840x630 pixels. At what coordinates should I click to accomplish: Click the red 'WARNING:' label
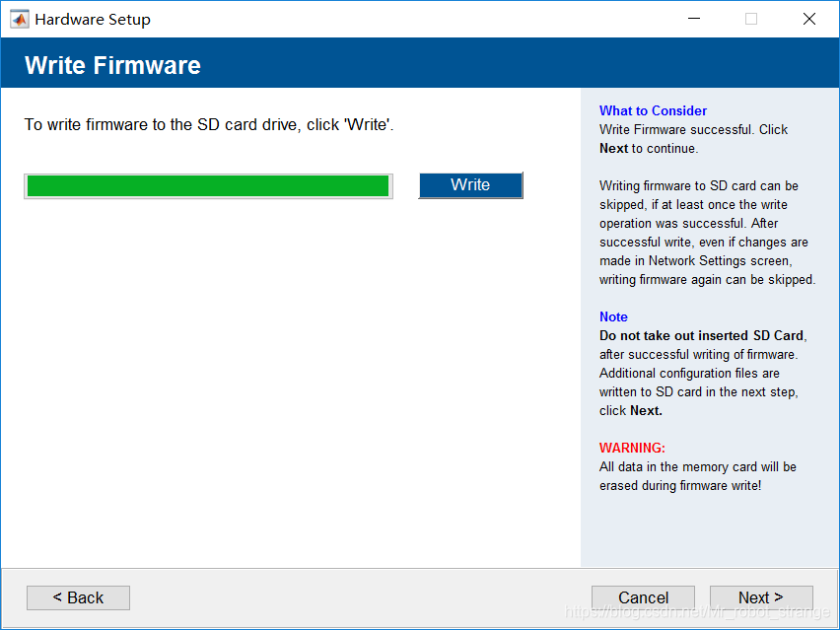tap(632, 448)
